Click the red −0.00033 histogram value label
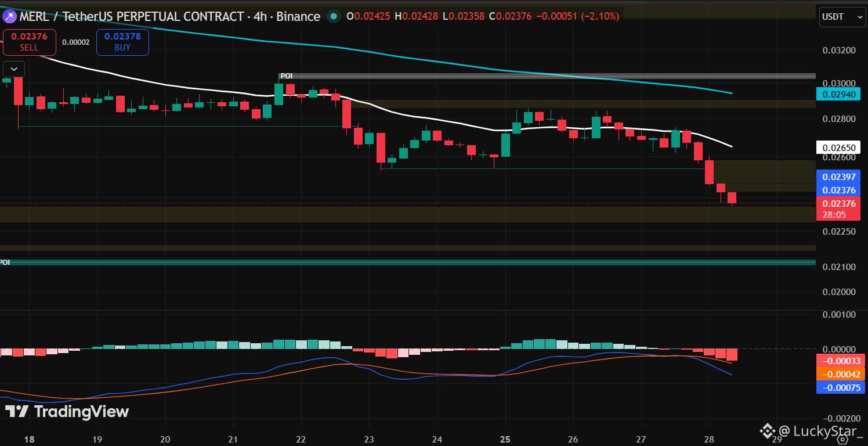 841,360
